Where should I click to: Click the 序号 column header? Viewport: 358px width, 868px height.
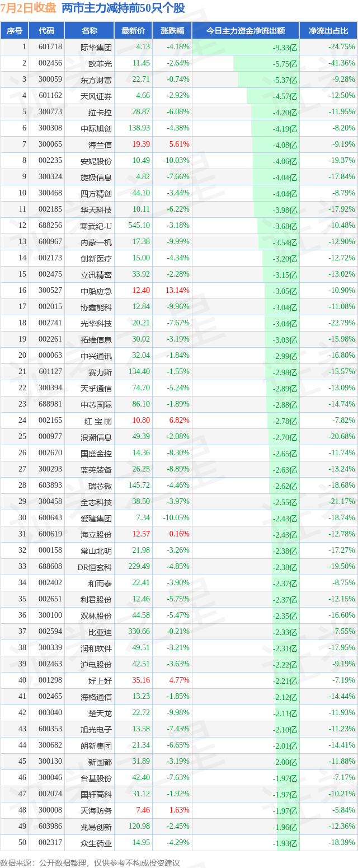(x=15, y=31)
